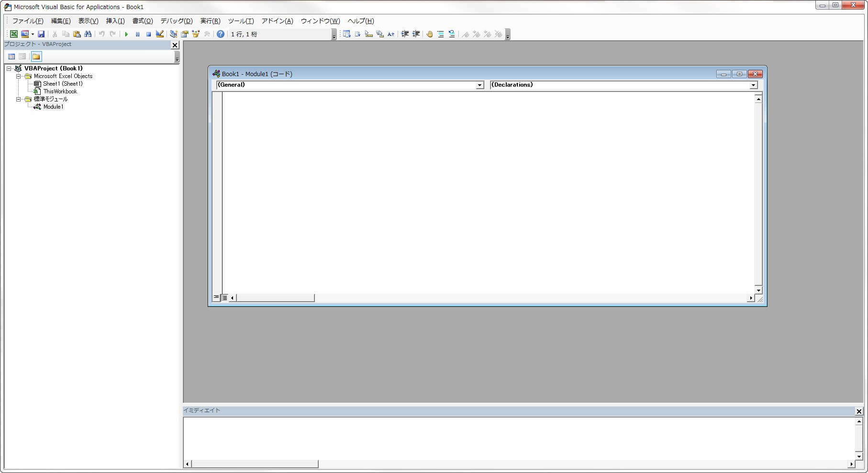
Task: Click the Complete Word icon
Action: (x=391, y=34)
